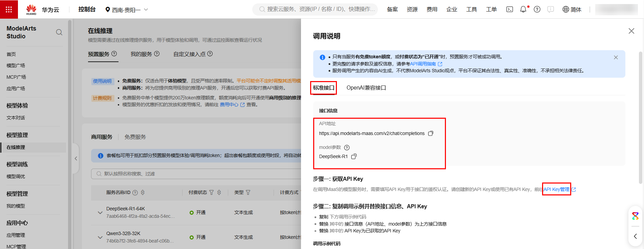644x249 pixels.
Task: Copy the DeepSeek-R1 model parameter
Action: 354,156
